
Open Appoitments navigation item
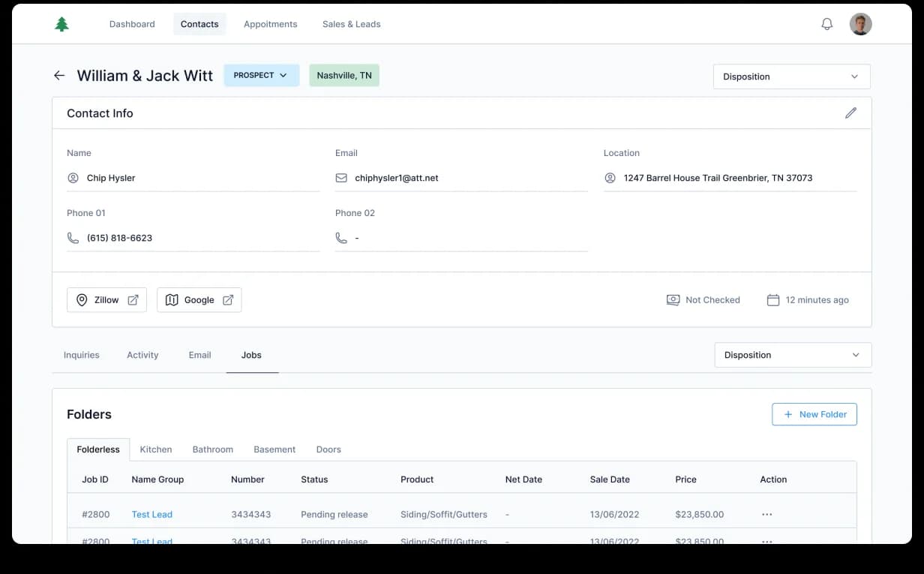271,24
